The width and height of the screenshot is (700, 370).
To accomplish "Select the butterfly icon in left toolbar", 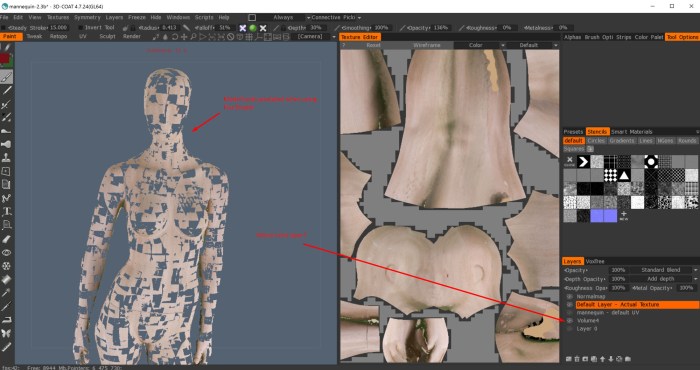I will pos(6,333).
